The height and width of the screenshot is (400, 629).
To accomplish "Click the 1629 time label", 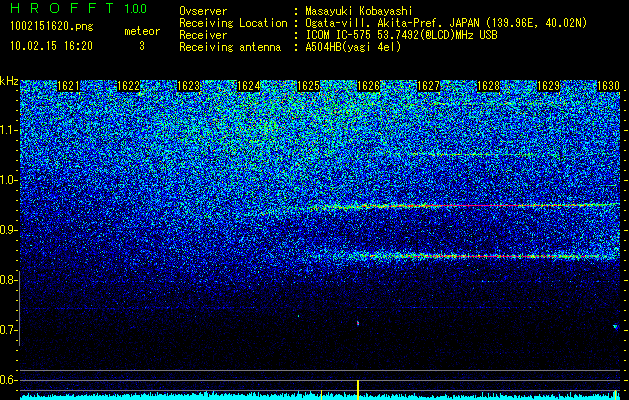I will click(548, 86).
